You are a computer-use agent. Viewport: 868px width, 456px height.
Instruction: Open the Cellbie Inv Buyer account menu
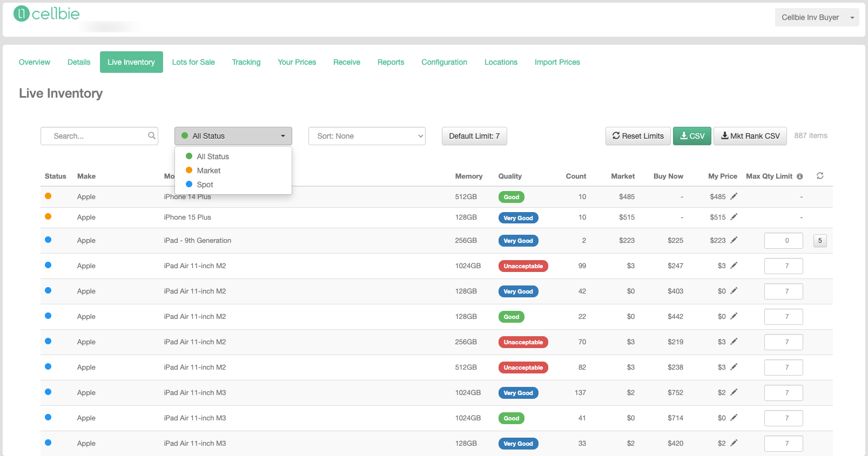pos(817,17)
